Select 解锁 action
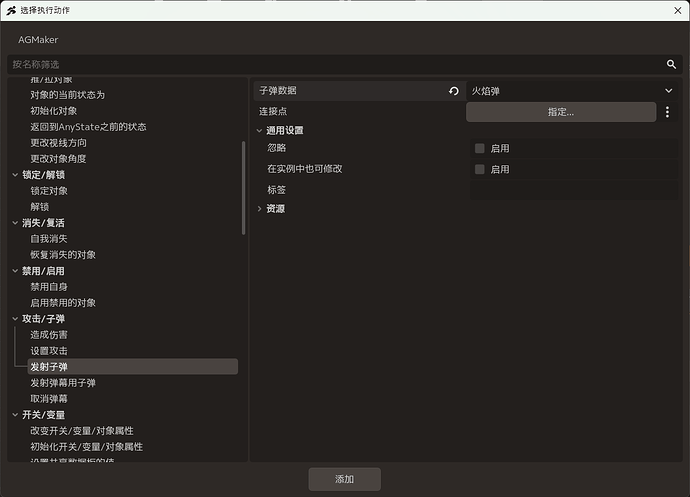The image size is (690, 497). coord(40,207)
